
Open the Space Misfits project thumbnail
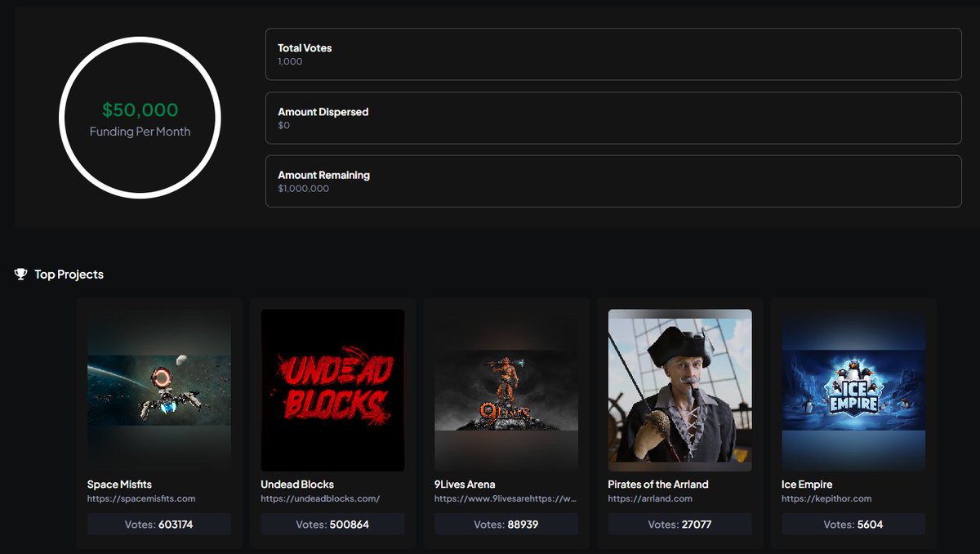(159, 390)
